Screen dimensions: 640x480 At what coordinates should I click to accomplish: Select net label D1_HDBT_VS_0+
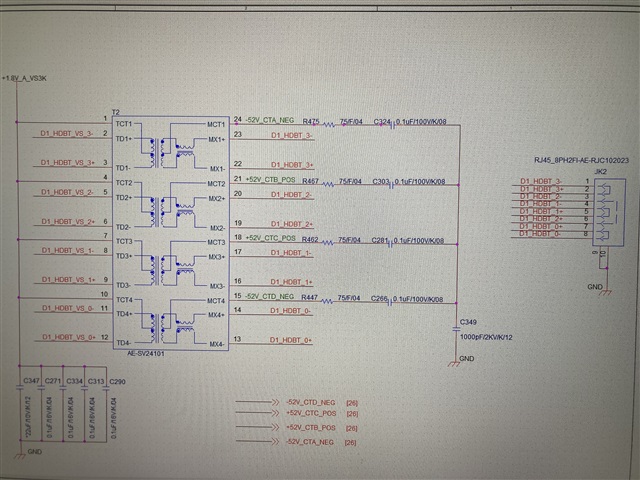(x=69, y=338)
